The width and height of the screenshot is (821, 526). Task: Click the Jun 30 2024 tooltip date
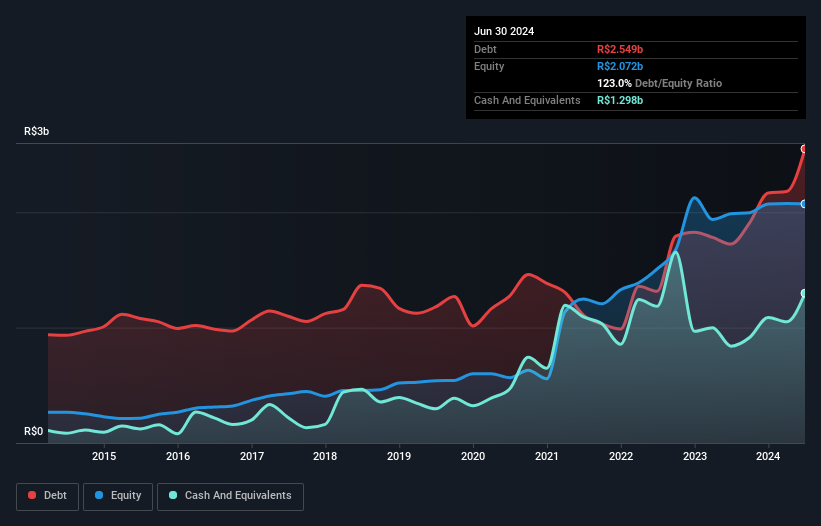[x=504, y=31]
